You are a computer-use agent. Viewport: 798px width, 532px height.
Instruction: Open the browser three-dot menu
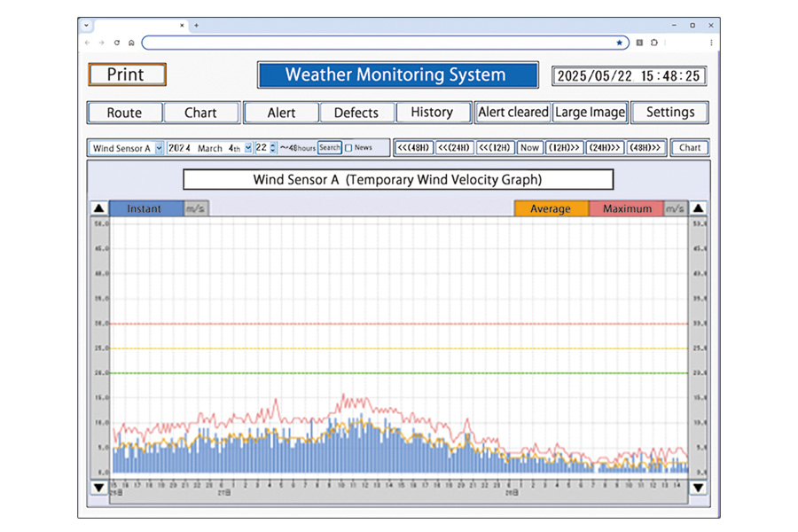click(711, 43)
